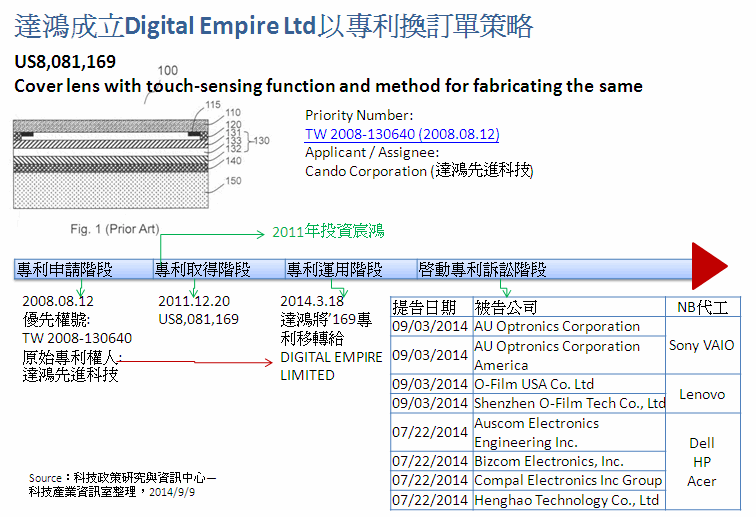Click the Henghao Technology Co., Ltd cell
This screenshot has width=756, height=517.
(567, 500)
